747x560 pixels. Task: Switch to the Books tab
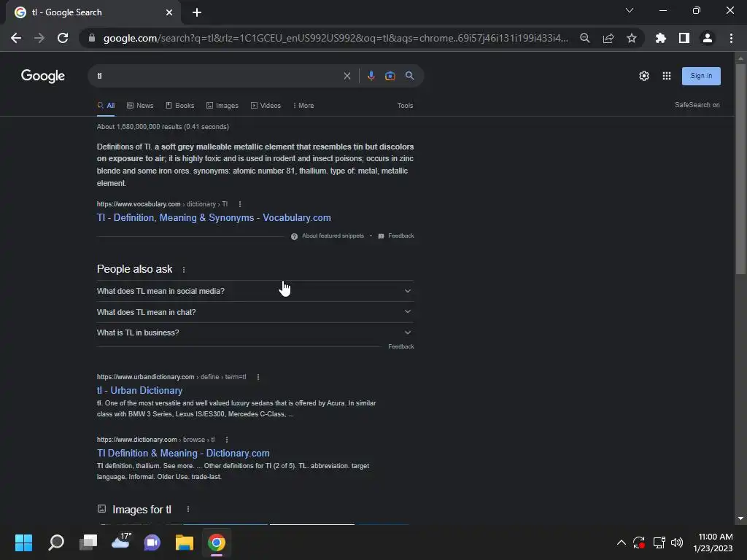coord(180,106)
